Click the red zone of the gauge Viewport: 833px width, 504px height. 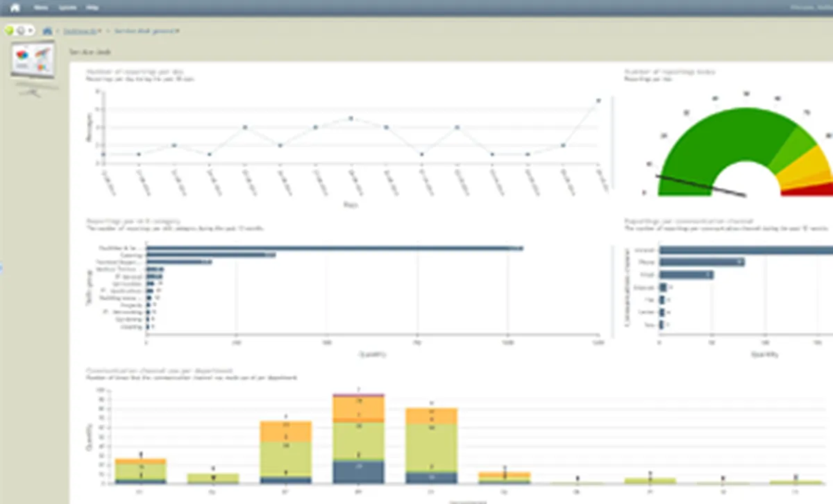(810, 190)
